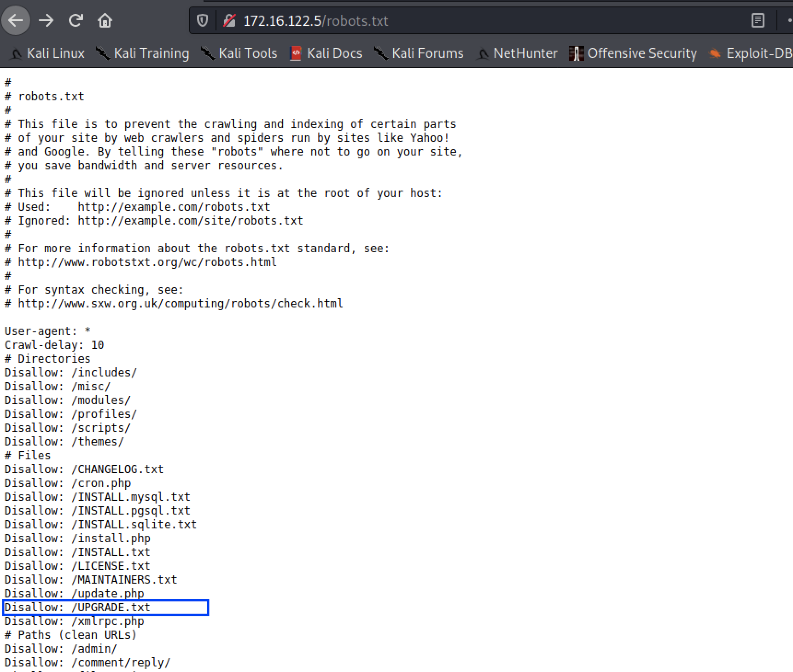Select the 'Disallow: /misc/' line
The width and height of the screenshot is (793, 672).
coord(58,386)
